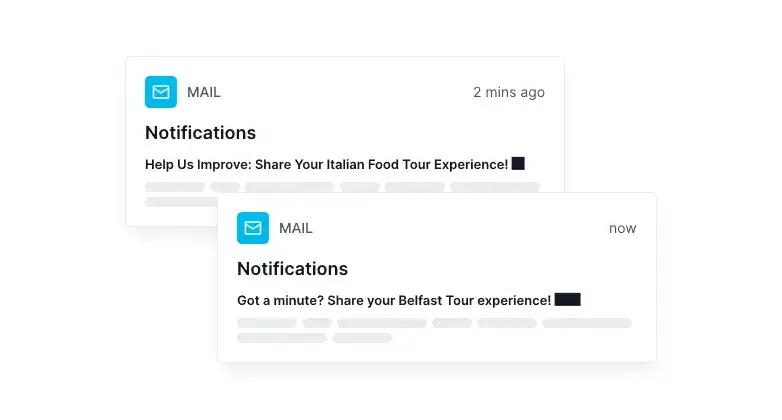This screenshot has height=420, width=782.
Task: Click the blue mail icon in the top notification
Action: point(161,92)
